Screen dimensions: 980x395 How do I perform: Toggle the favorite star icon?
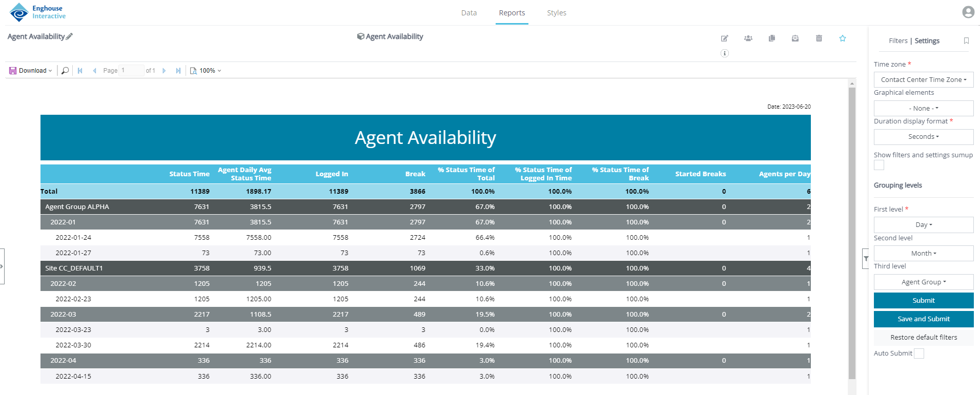[x=843, y=38]
